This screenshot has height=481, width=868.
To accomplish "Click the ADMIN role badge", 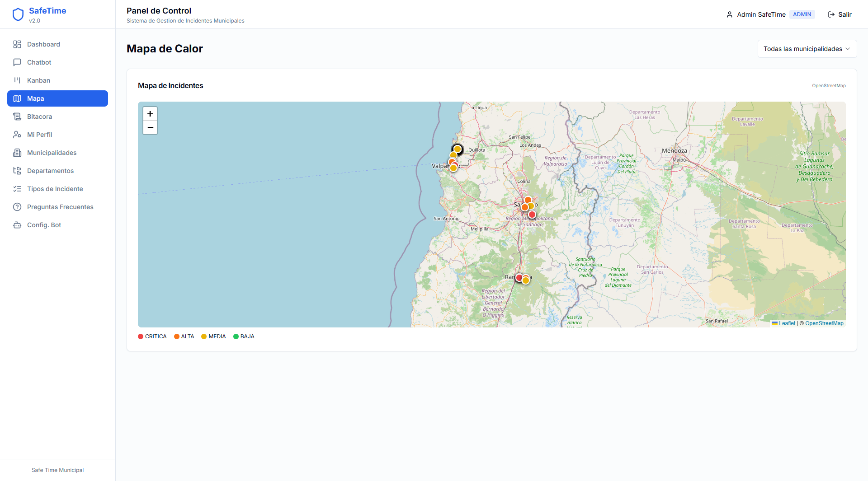I will click(802, 14).
